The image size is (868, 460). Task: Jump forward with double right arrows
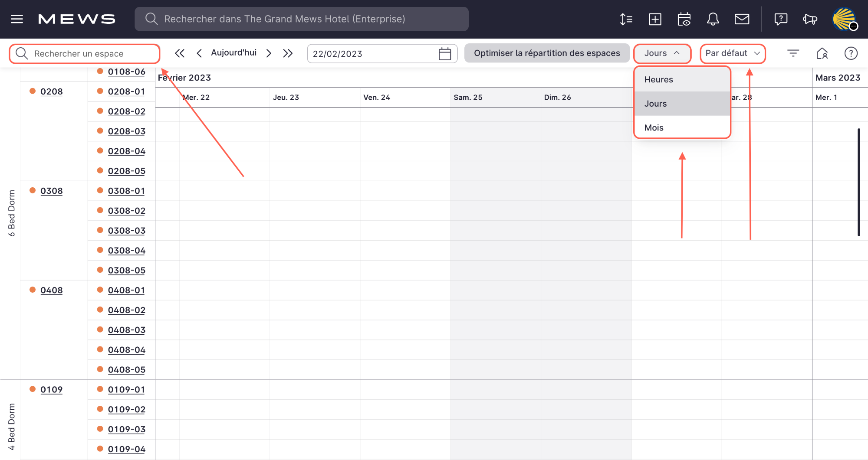coord(288,53)
